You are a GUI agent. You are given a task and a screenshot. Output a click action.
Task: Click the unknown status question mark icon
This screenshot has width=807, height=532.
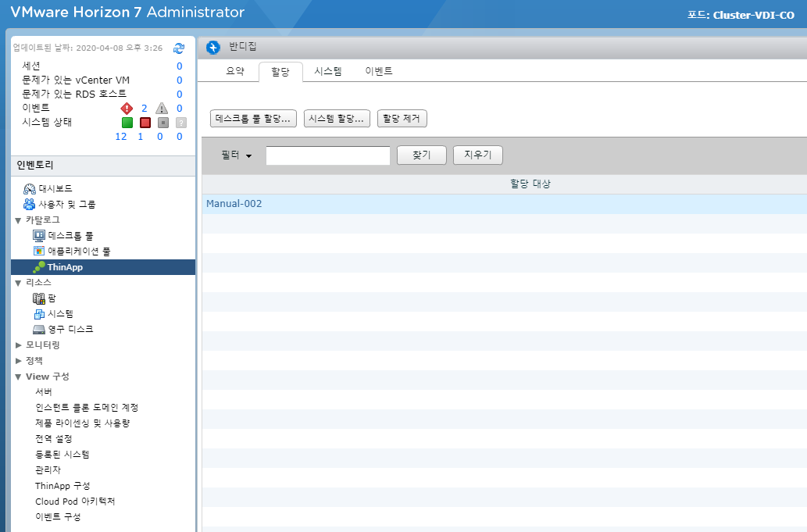click(x=180, y=123)
